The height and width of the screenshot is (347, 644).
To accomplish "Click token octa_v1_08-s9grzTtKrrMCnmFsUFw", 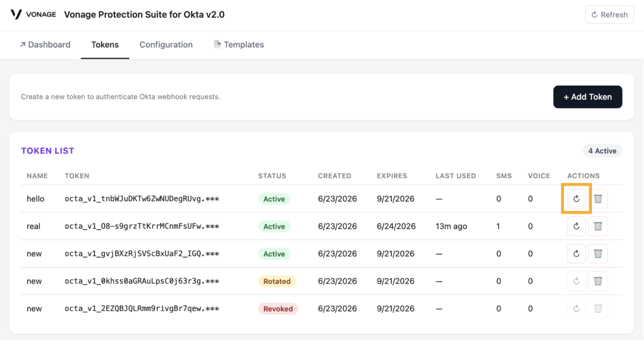I will (142, 226).
